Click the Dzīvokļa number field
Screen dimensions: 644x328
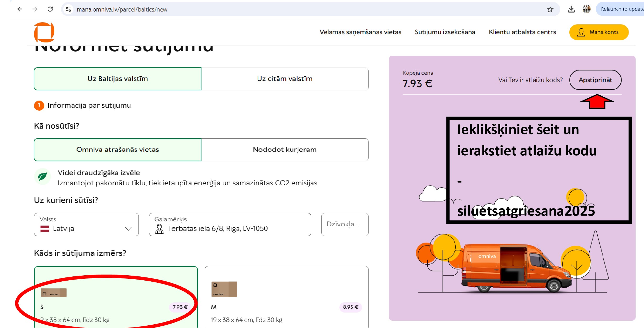point(344,225)
